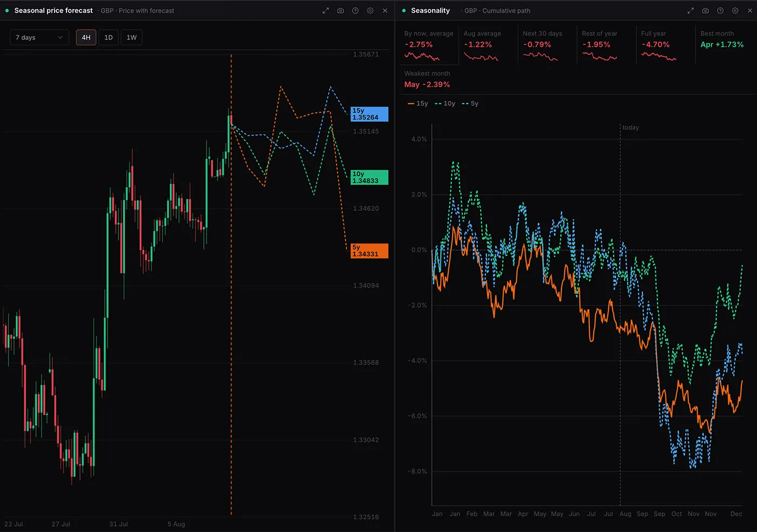This screenshot has height=532, width=757.
Task: Take a snapshot of the Seasonality chart
Action: click(706, 11)
